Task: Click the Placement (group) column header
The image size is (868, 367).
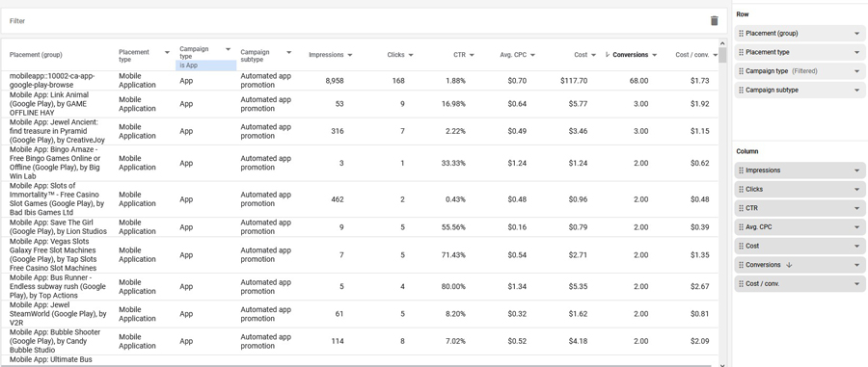Action: click(36, 55)
